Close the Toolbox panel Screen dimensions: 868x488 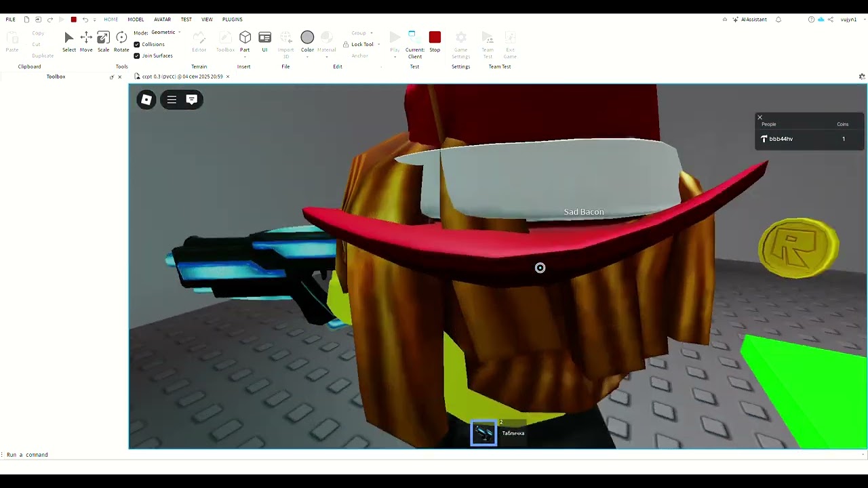coord(120,77)
